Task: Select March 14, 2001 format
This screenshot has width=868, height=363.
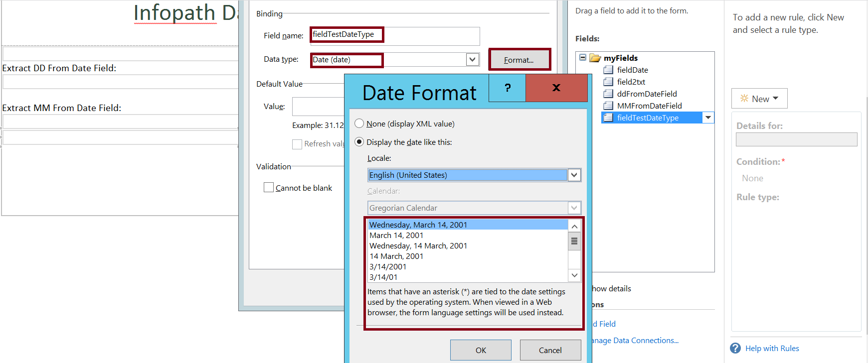Action: pos(468,235)
